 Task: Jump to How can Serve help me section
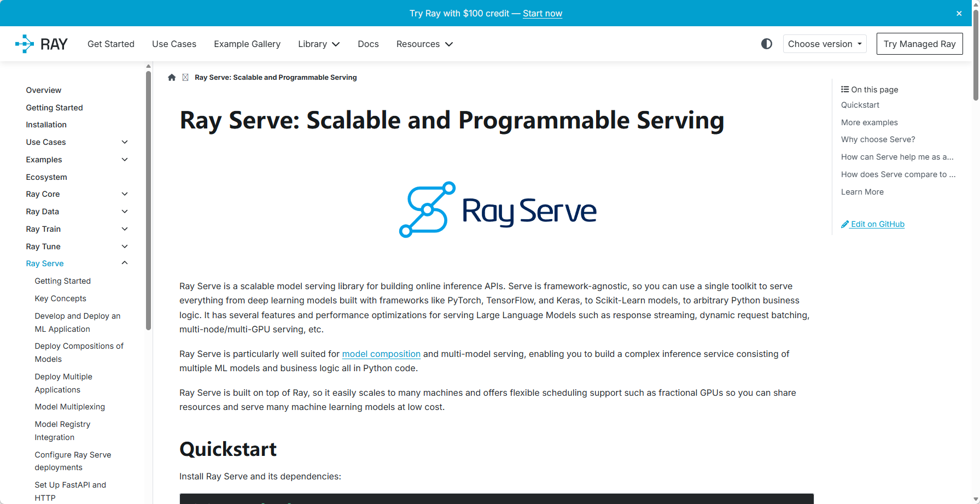point(897,157)
